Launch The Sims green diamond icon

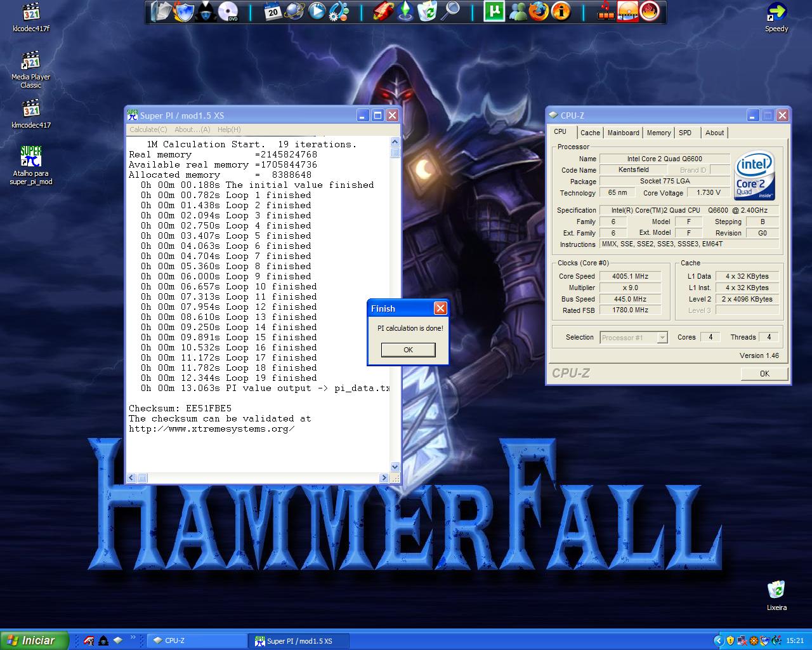click(405, 11)
